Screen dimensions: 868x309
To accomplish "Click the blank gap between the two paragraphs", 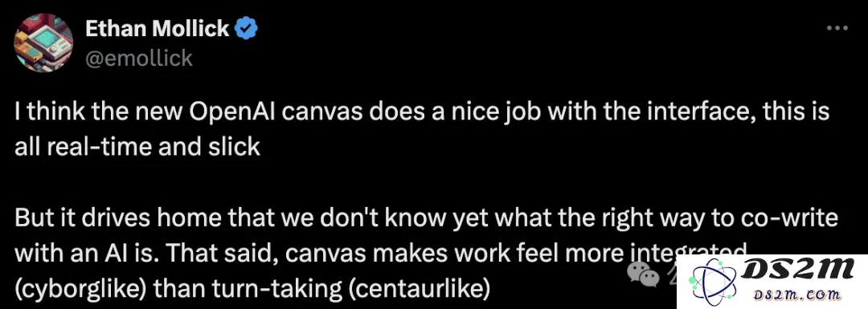I will tap(420, 182).
